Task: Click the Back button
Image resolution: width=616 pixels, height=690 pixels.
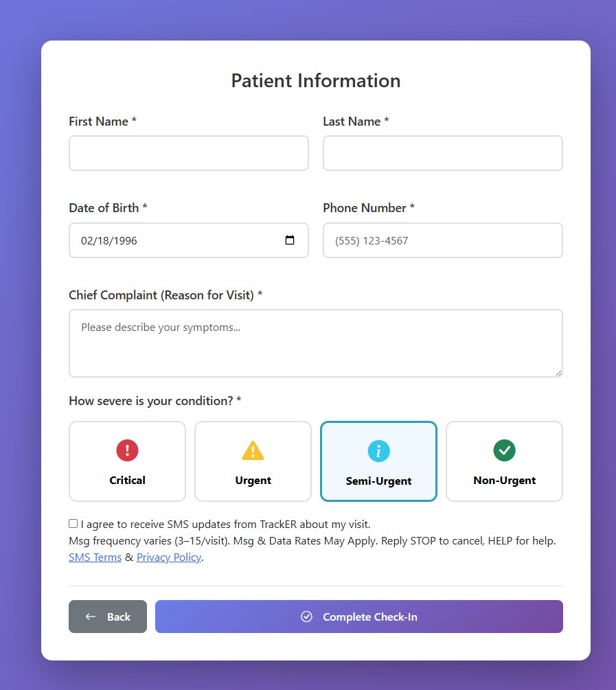Action: (x=108, y=617)
